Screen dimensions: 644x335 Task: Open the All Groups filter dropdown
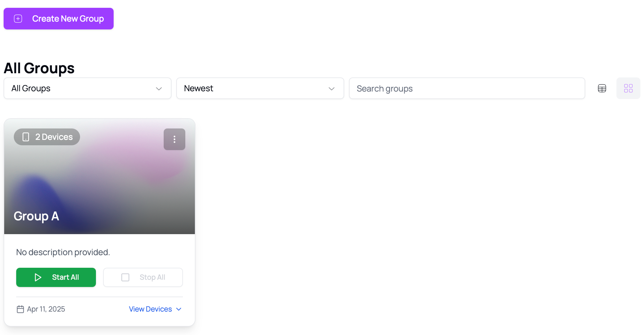click(87, 88)
